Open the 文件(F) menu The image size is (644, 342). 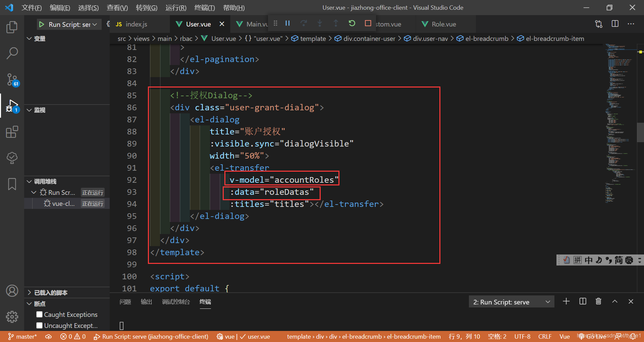pyautogui.click(x=32, y=7)
